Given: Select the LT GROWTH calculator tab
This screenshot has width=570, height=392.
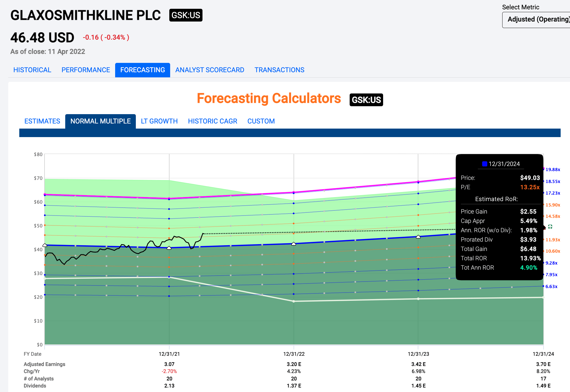Looking at the screenshot, I should 159,121.
